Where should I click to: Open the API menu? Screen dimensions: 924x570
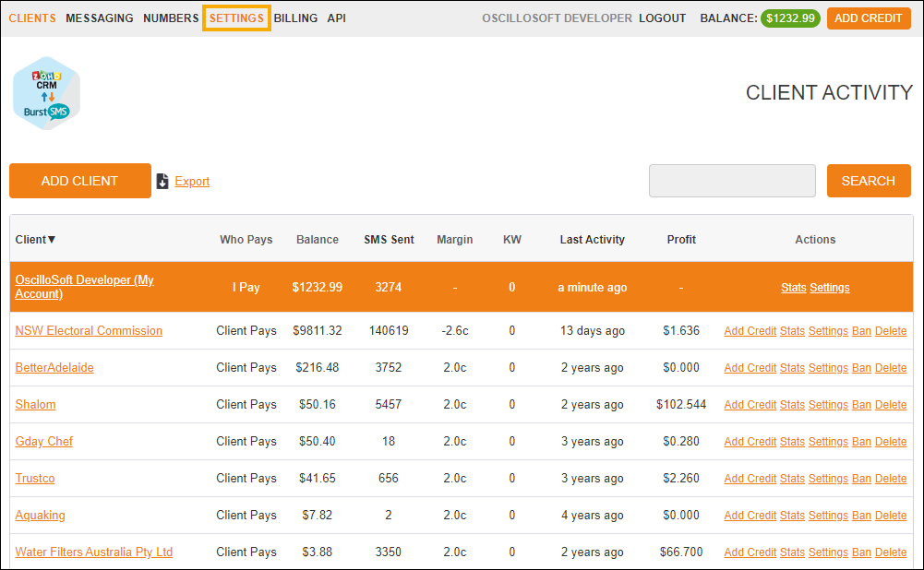pos(337,18)
